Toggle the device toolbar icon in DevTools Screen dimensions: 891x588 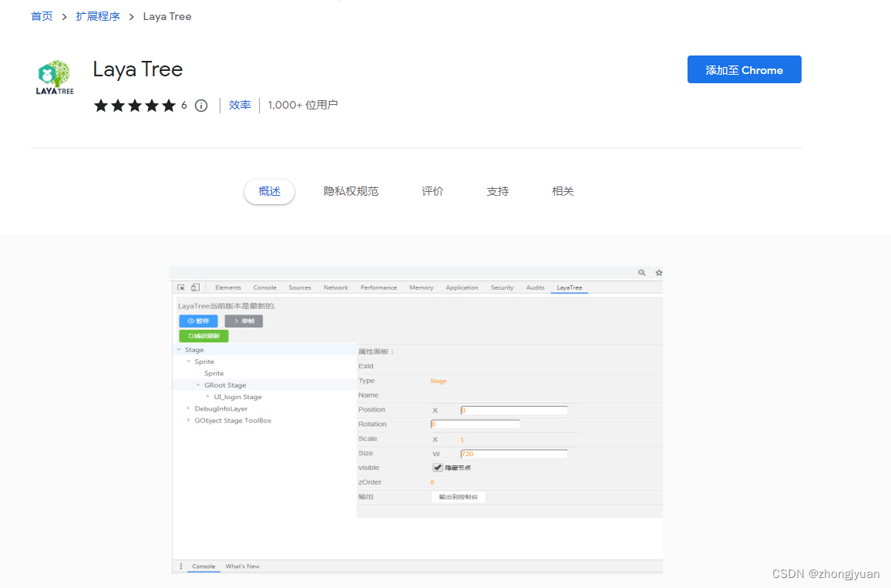click(194, 287)
